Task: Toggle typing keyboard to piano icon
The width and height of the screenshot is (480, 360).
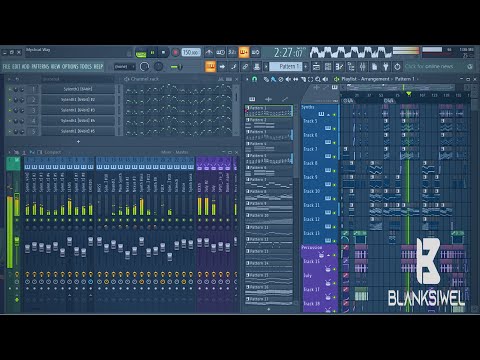Action: pyautogui.click(x=211, y=67)
